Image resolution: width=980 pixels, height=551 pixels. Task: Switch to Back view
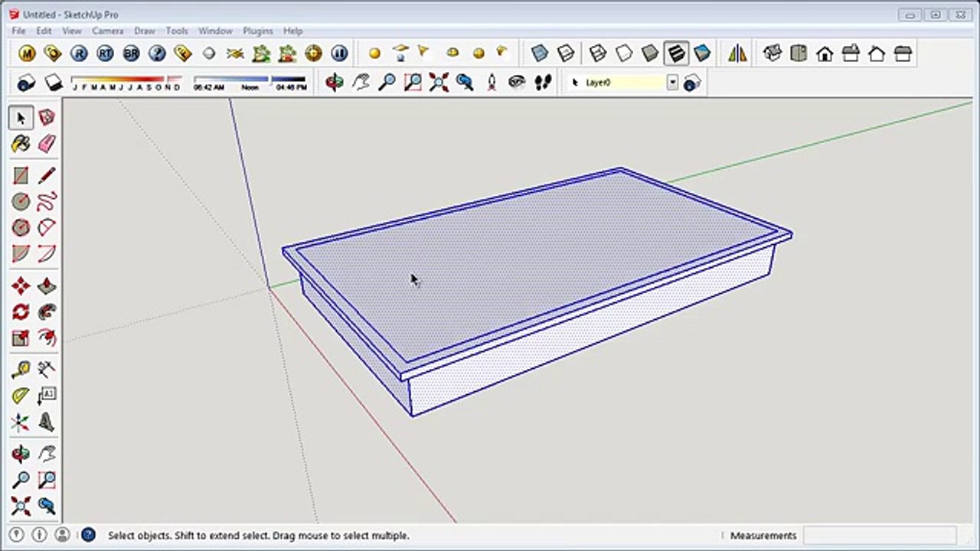coord(877,54)
